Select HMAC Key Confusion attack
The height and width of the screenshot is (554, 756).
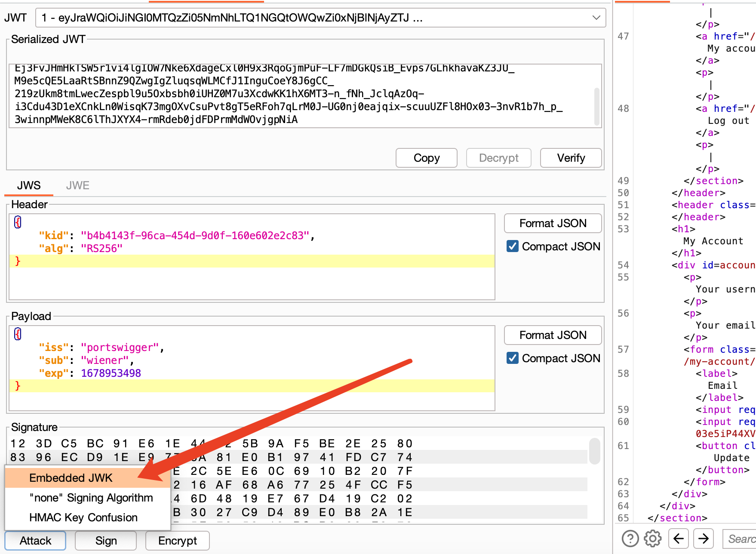point(88,517)
